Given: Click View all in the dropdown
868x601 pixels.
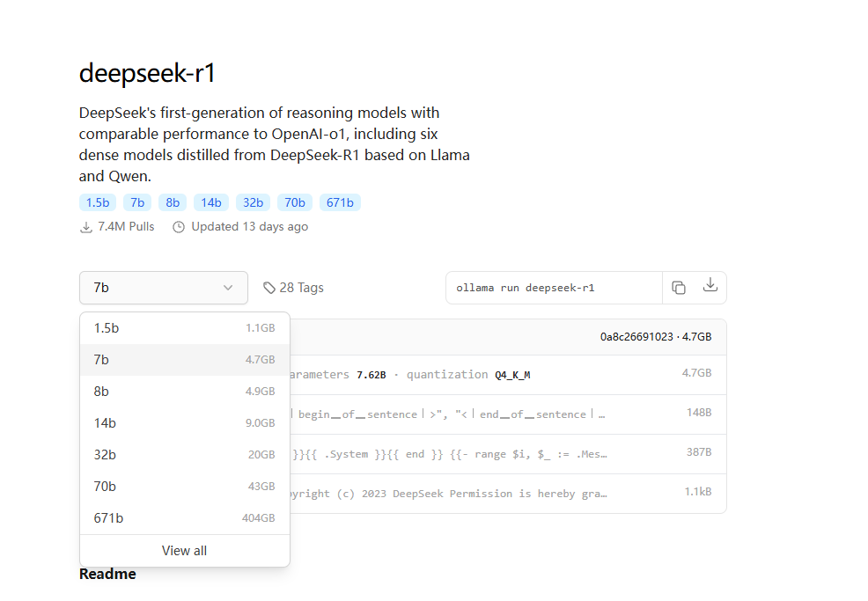Looking at the screenshot, I should coord(184,551).
